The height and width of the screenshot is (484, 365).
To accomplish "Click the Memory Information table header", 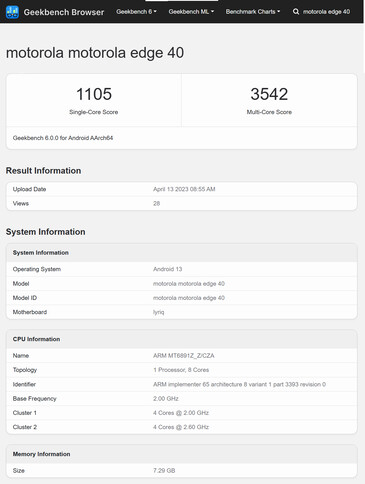I will tap(41, 454).
